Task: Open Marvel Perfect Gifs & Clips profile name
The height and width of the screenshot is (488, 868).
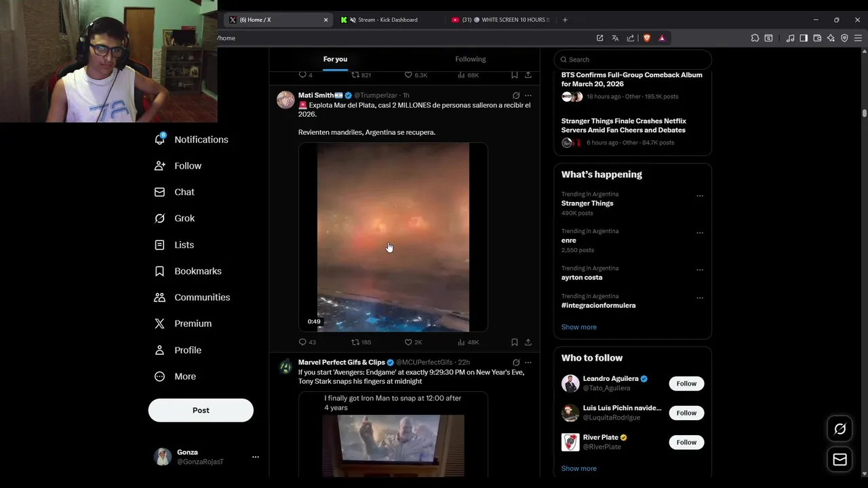Action: 342,363
